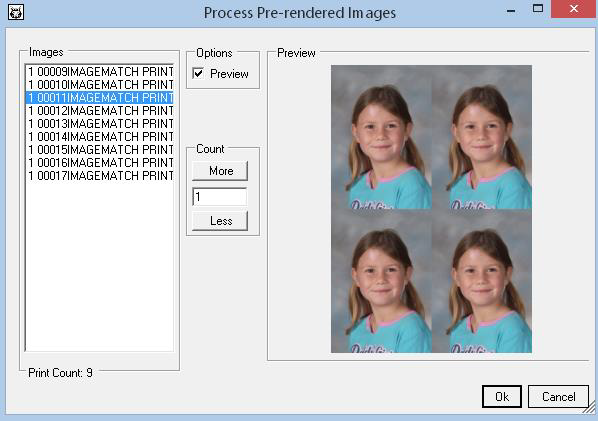The image size is (598, 421).
Task: Select the highlighted 00011 IMAGEMATCH PRINT entry
Action: pyautogui.click(x=100, y=98)
